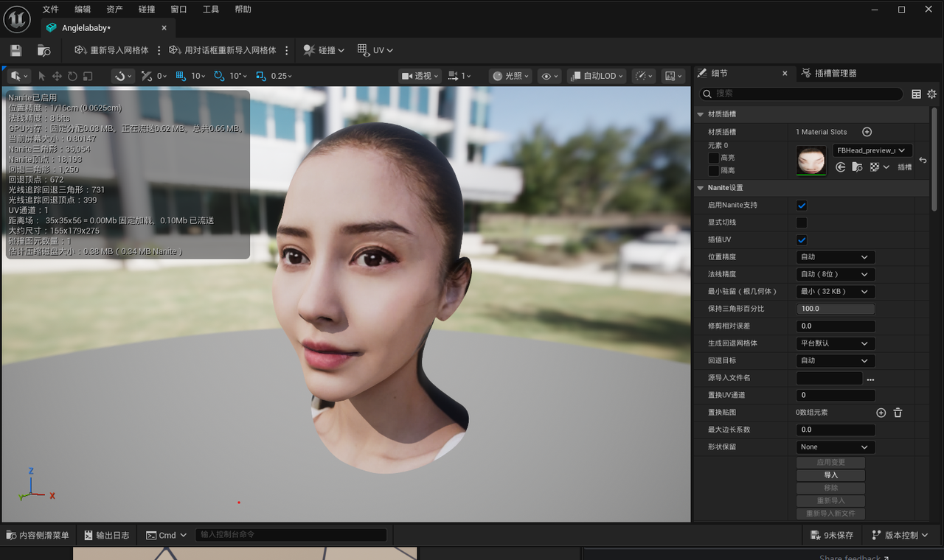
Task: Open the 光照 view mode dropdown
Action: (511, 76)
